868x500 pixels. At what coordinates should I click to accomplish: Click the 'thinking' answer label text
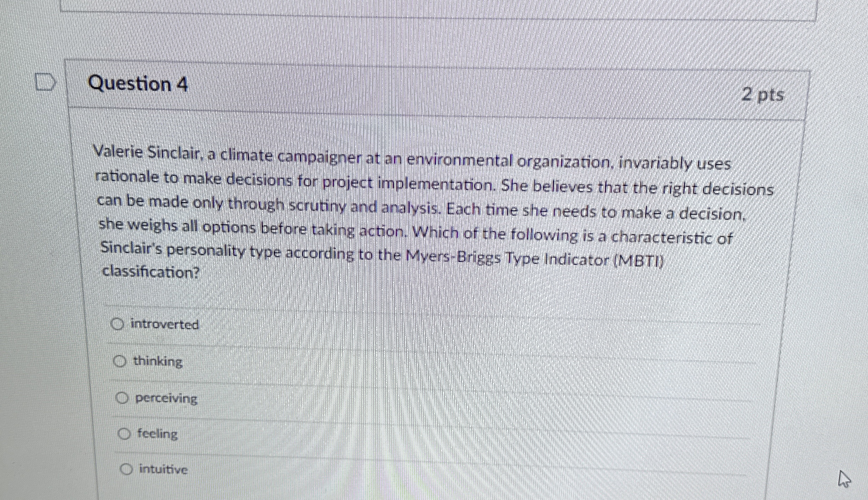(x=158, y=362)
